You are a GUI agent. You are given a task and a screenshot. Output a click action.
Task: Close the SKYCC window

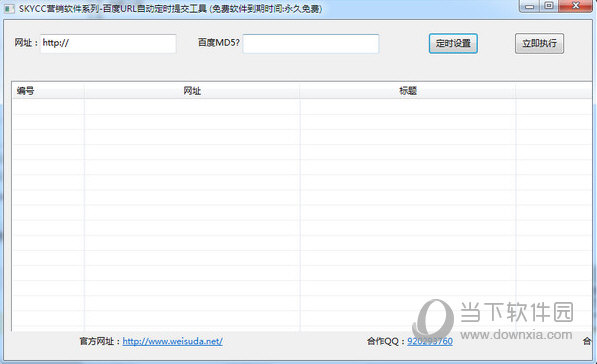(576, 6)
